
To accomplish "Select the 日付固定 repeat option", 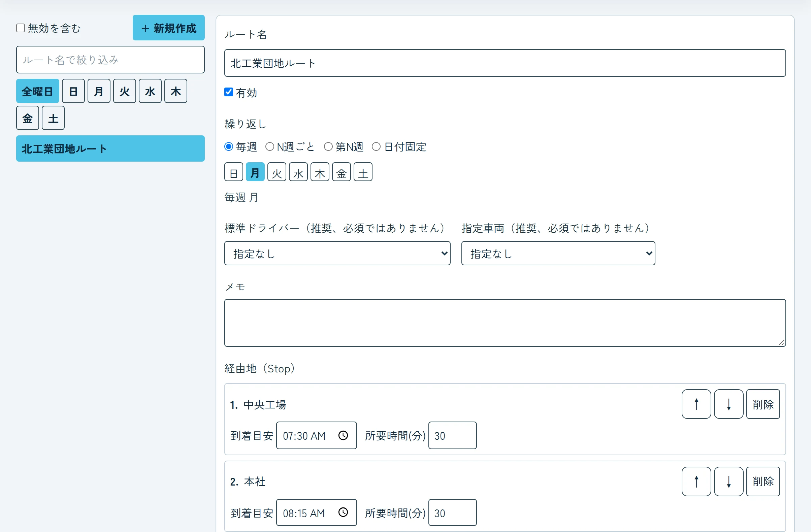I will (376, 146).
